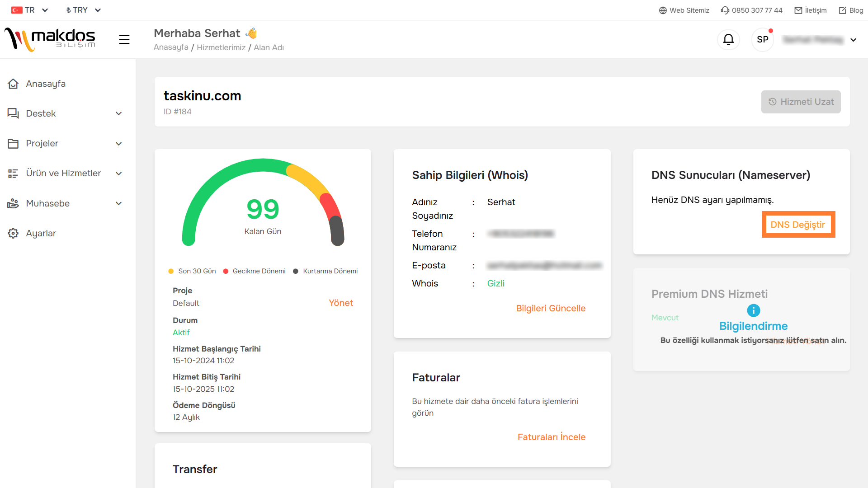Viewport: 868px width, 488px height.
Task: Click Hizmetlerimiz in the breadcrumb
Action: tap(221, 47)
